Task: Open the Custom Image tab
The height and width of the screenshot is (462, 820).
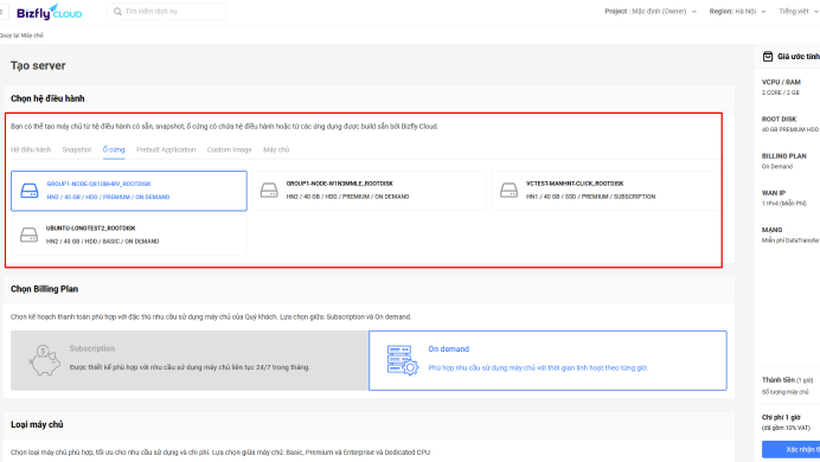Action: coord(229,150)
